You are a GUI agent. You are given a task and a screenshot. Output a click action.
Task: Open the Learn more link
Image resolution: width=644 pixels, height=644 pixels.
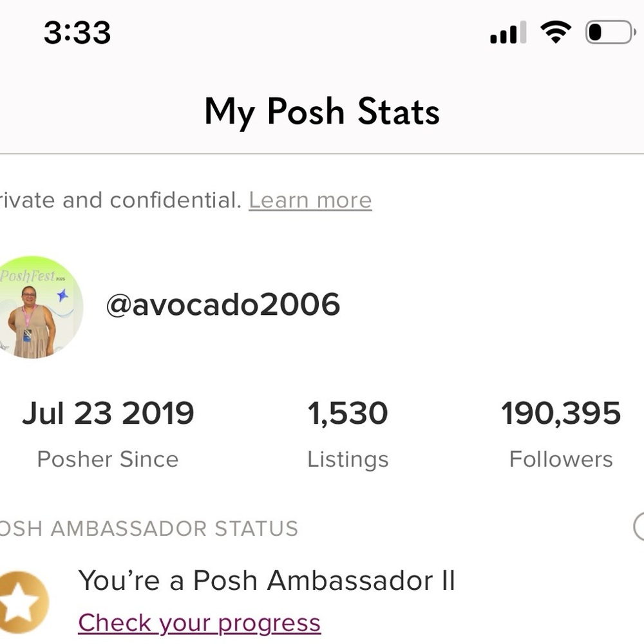tap(310, 200)
